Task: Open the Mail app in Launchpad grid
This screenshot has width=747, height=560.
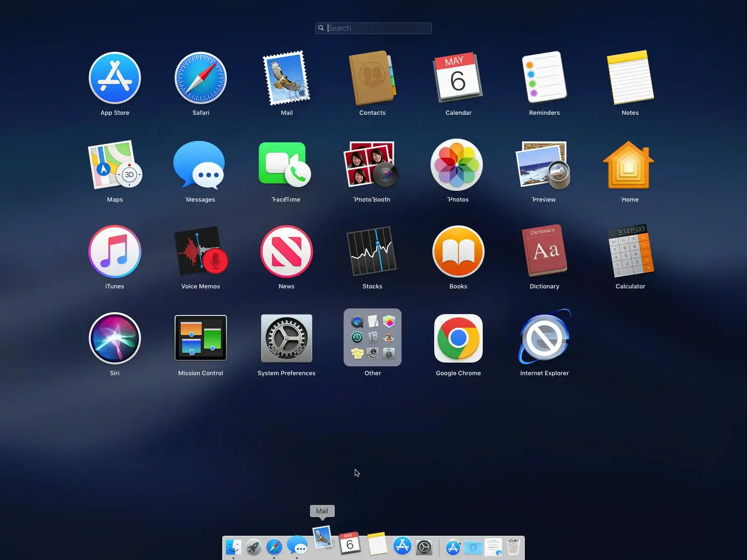Action: tap(287, 78)
